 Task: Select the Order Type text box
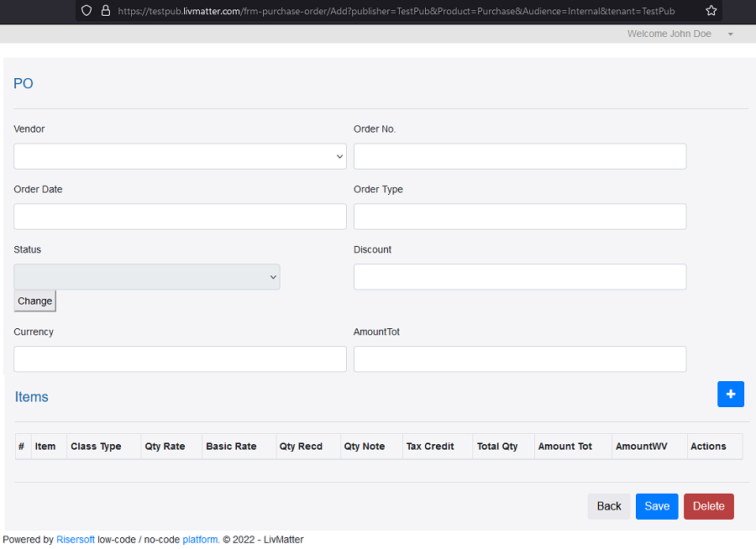[x=520, y=217]
